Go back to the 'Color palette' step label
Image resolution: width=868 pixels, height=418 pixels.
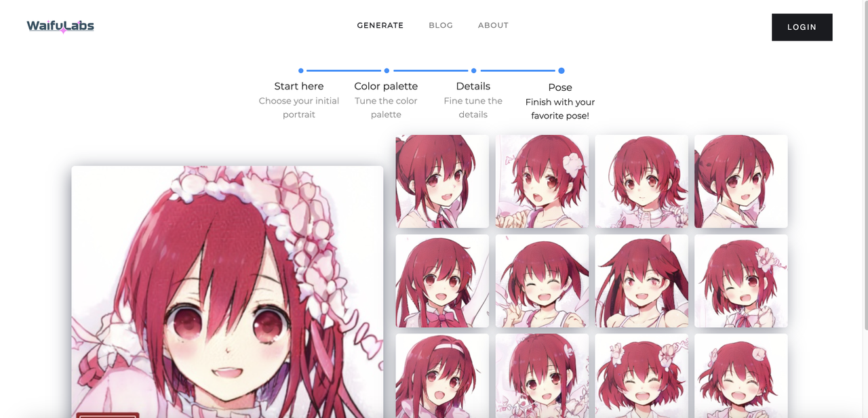tap(386, 86)
